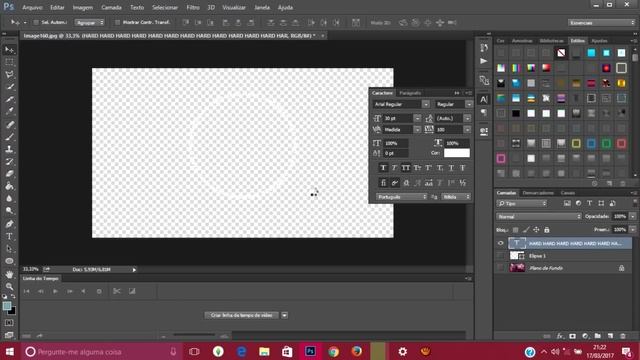Open the workspace switcher dropdown
Image resolution: width=640 pixels, height=360 pixels.
(602, 23)
